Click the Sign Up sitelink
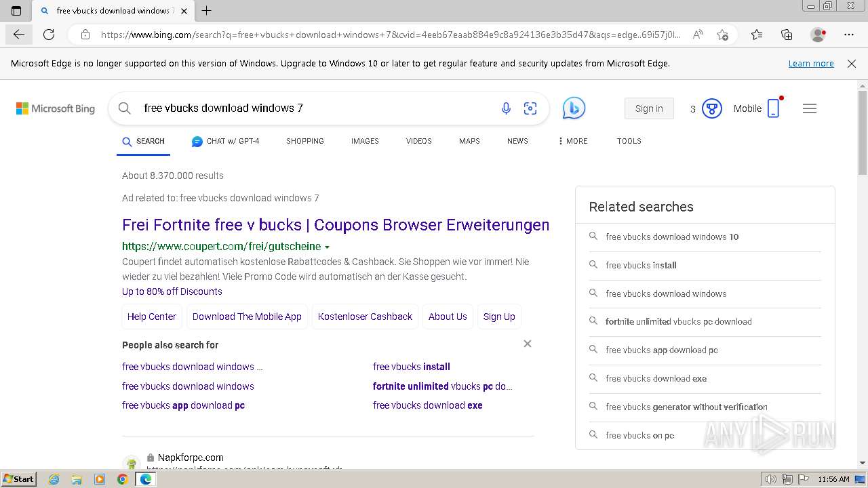 pyautogui.click(x=499, y=317)
